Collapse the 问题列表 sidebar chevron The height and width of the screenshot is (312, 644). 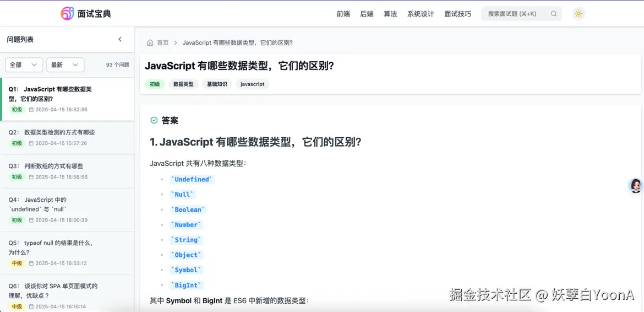[x=120, y=40]
